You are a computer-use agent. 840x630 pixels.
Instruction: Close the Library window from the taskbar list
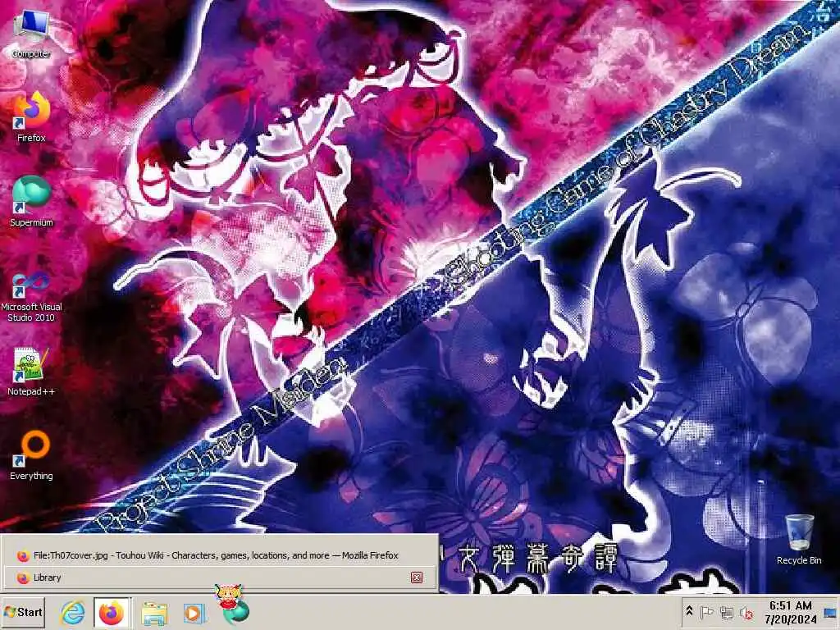(416, 577)
